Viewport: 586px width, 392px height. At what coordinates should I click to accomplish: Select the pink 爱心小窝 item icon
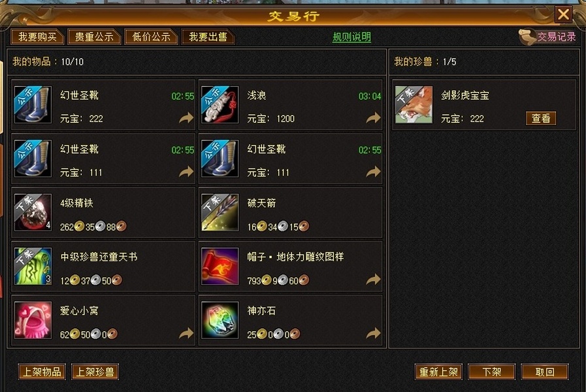[33, 320]
